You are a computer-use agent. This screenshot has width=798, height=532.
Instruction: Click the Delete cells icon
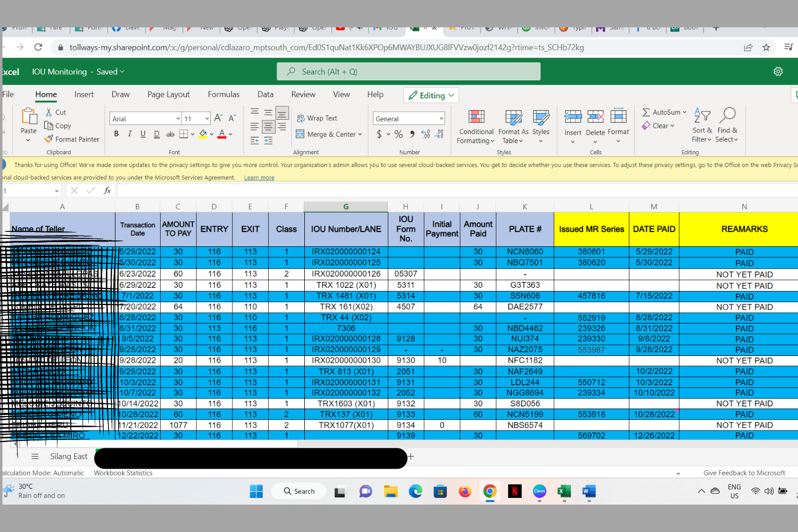pyautogui.click(x=595, y=117)
